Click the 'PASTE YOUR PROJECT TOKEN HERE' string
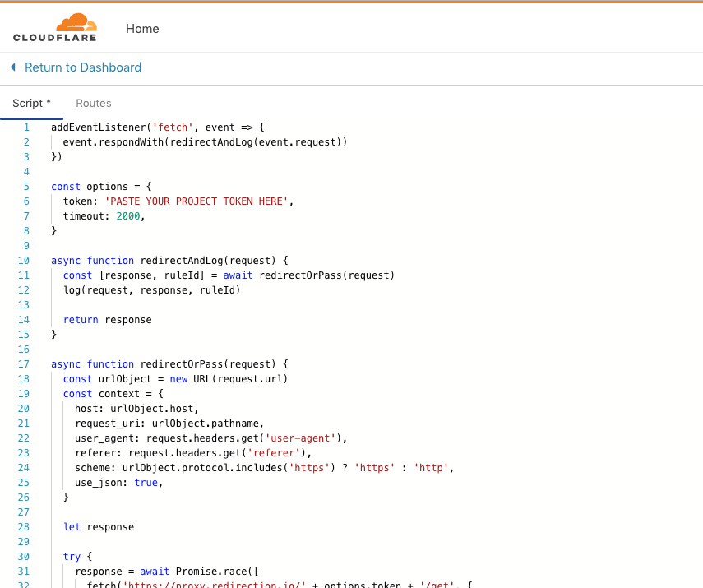 [196, 201]
